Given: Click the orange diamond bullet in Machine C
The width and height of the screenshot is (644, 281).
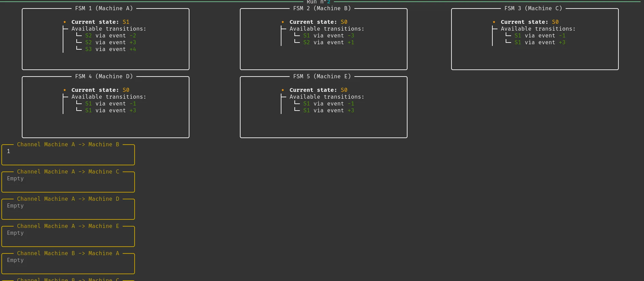Looking at the screenshot, I should click(494, 22).
